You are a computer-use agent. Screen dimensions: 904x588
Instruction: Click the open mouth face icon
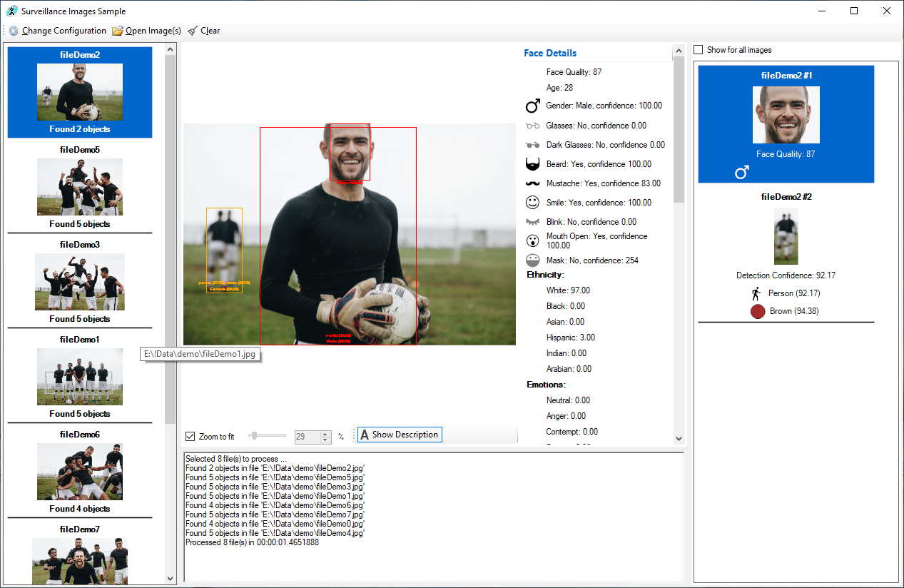click(532, 240)
